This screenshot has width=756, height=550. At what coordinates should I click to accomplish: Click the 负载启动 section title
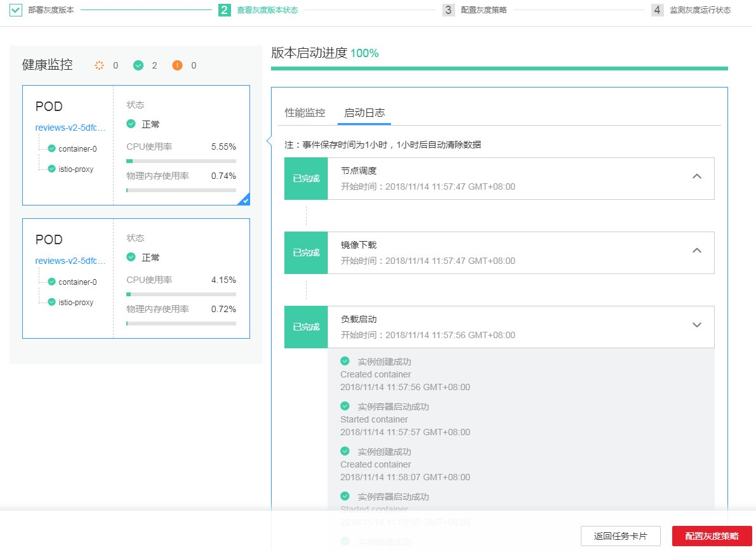pos(359,319)
